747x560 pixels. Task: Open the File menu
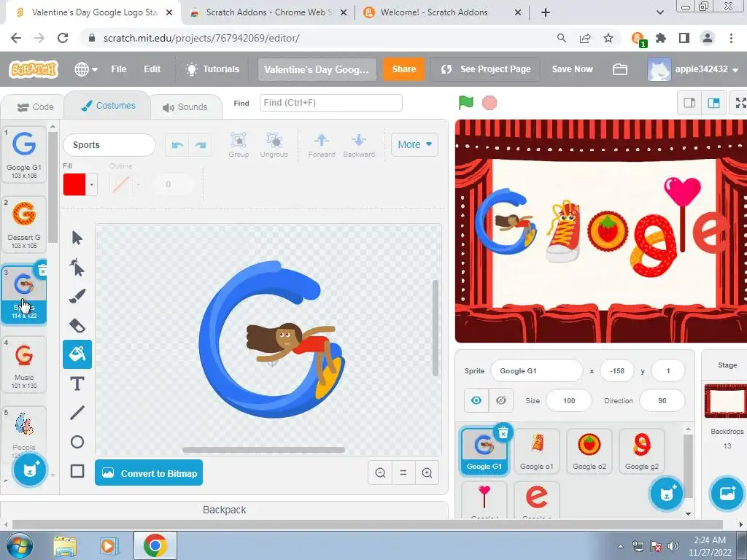click(119, 69)
